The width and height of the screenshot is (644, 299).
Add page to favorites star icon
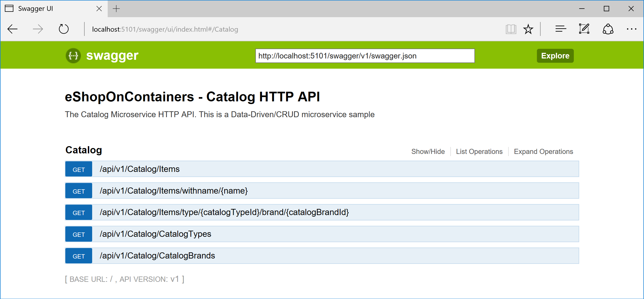click(x=528, y=29)
